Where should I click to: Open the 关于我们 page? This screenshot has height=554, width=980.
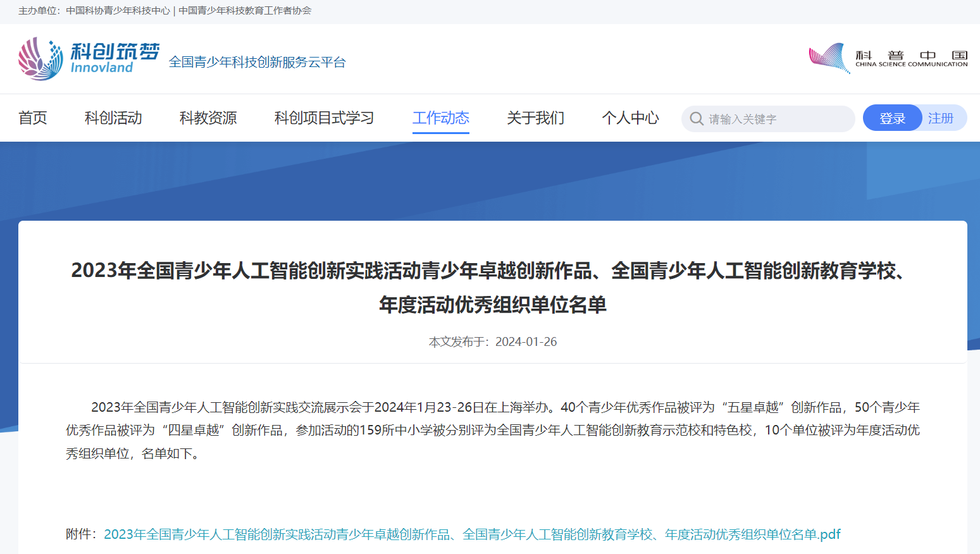[x=535, y=118]
